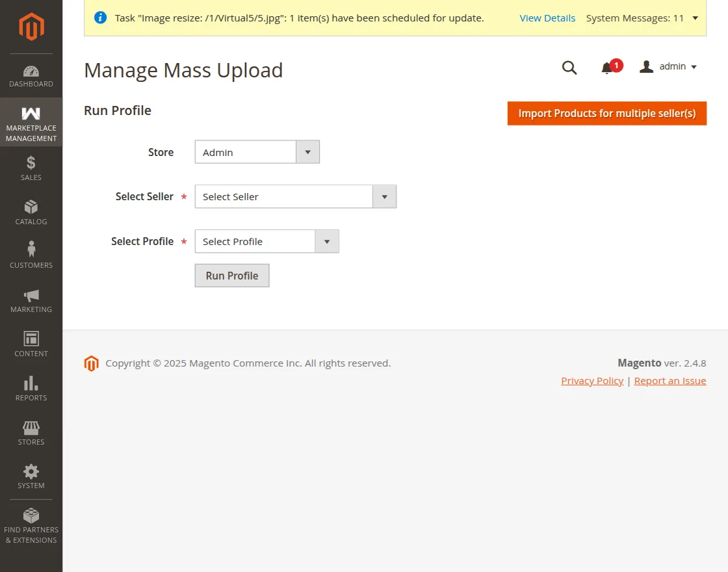Open the Reports menu
The height and width of the screenshot is (572, 728).
pyautogui.click(x=31, y=389)
